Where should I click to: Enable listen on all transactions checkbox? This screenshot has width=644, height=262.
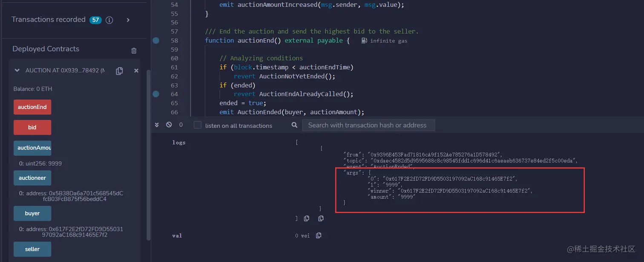click(x=197, y=125)
